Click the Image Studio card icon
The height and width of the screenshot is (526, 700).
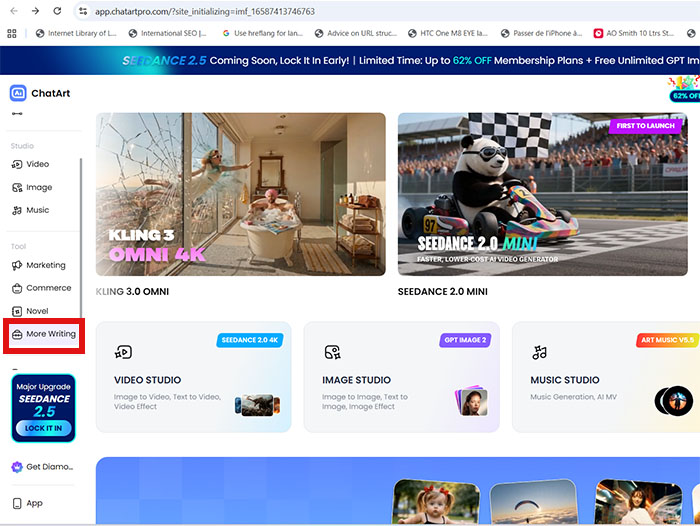coord(333,352)
